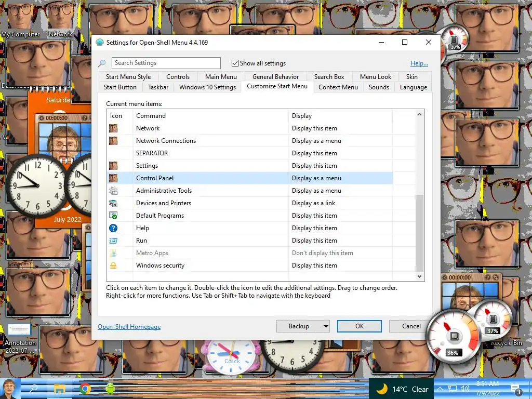Click the Display column header
532x399 pixels.
340,116
